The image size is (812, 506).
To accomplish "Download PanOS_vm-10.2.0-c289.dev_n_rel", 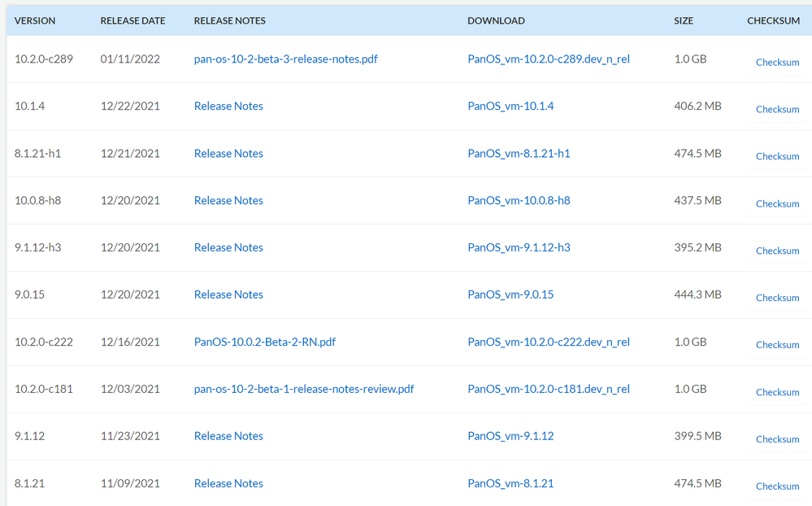I will [x=549, y=59].
